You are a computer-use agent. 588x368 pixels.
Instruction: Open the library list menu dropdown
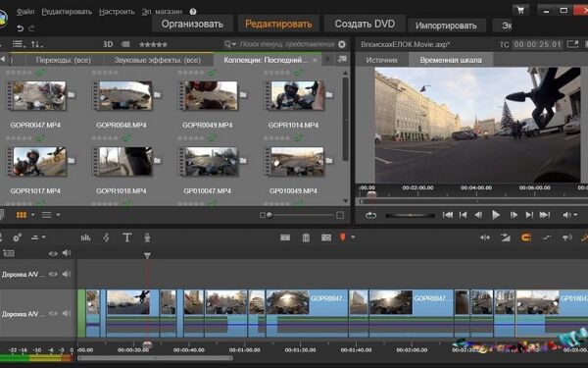[x=19, y=44]
